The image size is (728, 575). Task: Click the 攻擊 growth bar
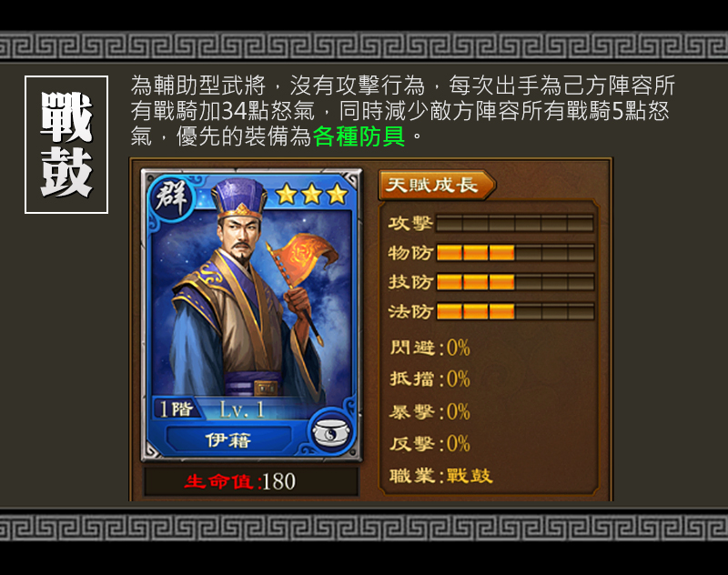(515, 224)
